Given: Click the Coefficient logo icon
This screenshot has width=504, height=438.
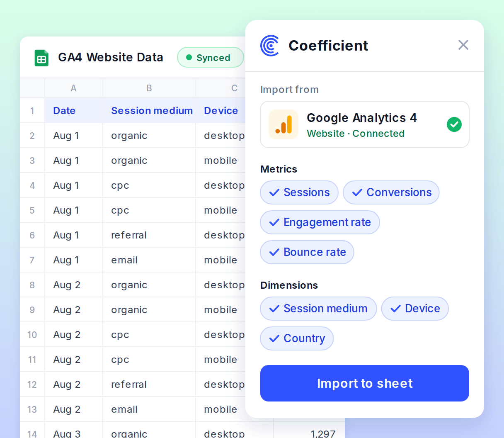Looking at the screenshot, I should [x=270, y=46].
